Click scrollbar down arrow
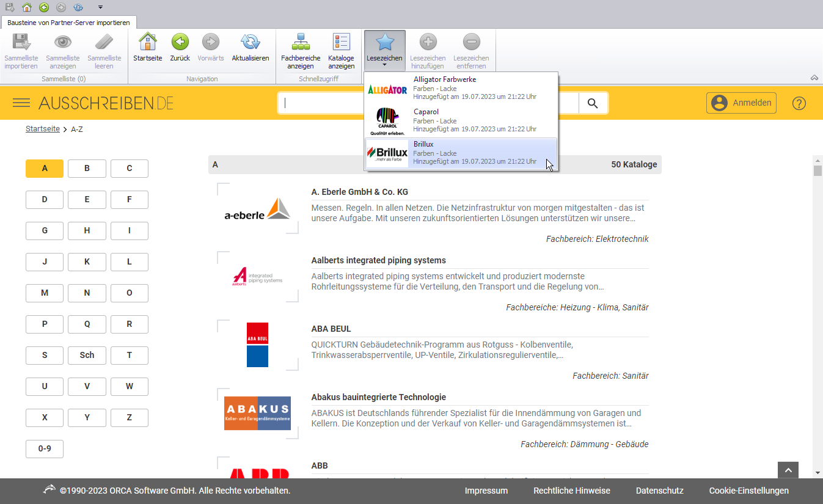 click(818, 473)
